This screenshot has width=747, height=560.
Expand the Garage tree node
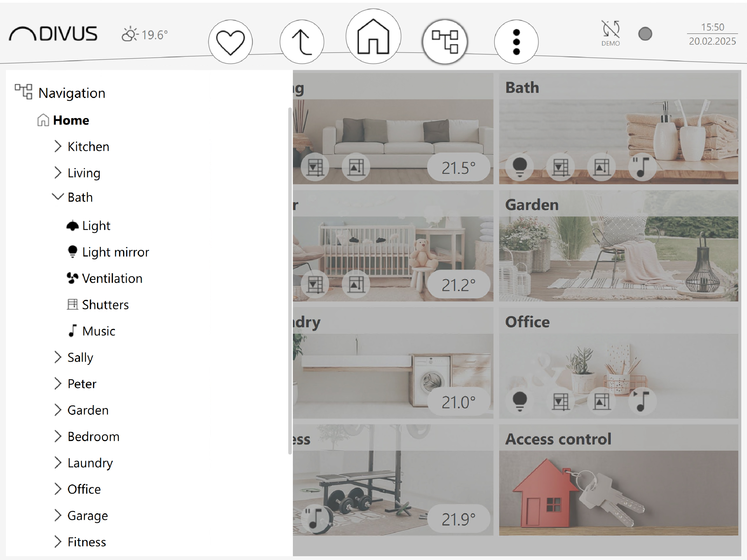[x=58, y=515]
